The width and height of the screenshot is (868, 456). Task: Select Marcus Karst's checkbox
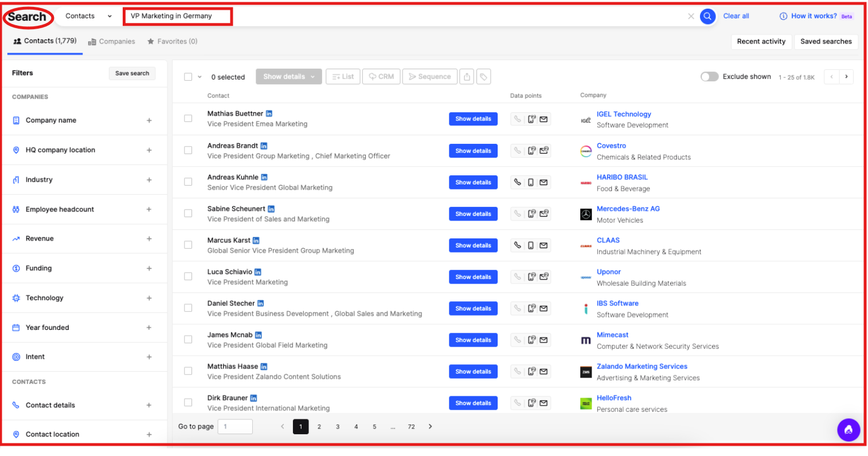click(188, 245)
